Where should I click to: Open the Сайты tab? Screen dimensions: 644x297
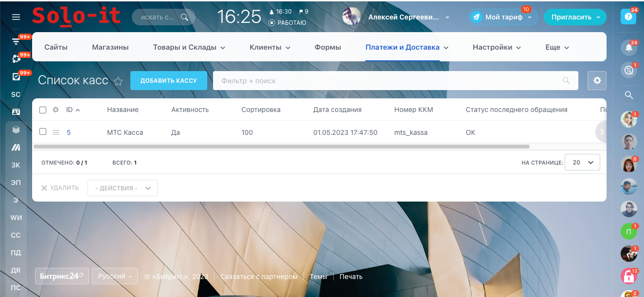[x=56, y=47]
